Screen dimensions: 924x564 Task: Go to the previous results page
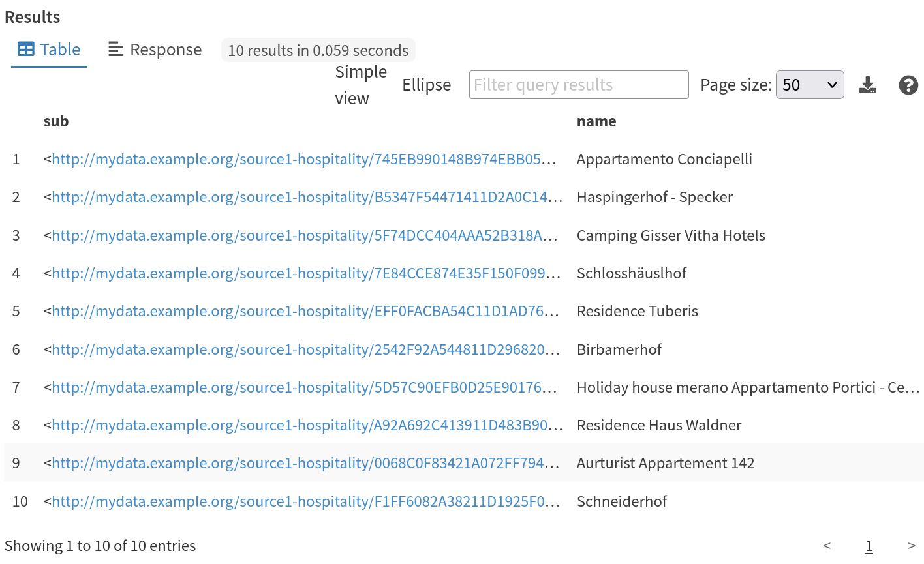827,546
